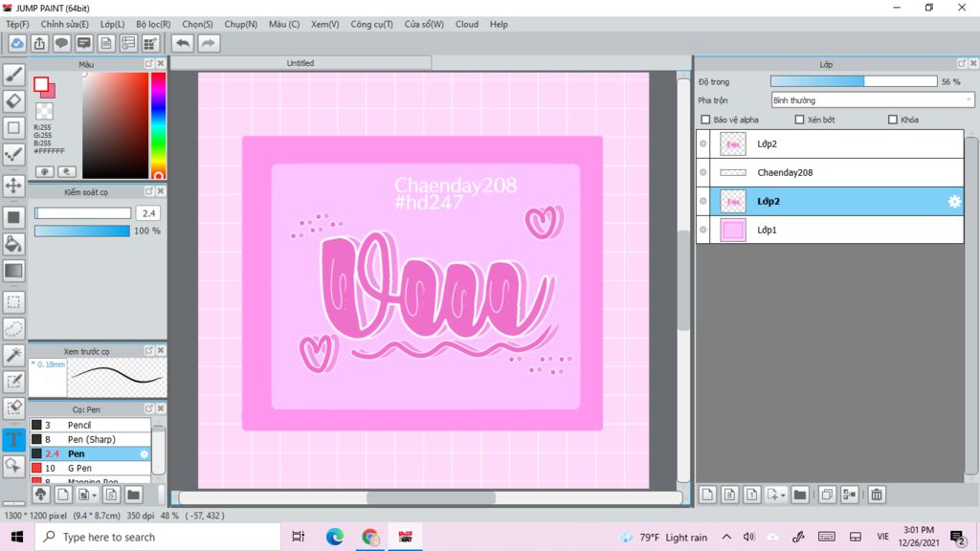The width and height of the screenshot is (980, 551).
Task: Select the Bucket fill tool
Action: [x=13, y=244]
